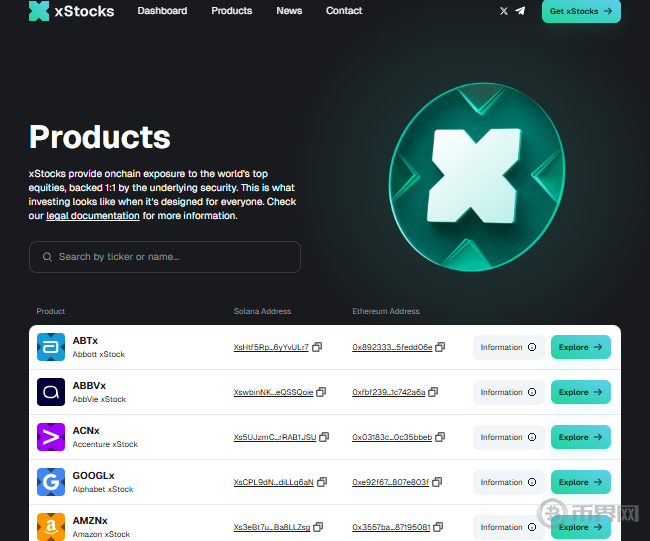Select the Contact menu item
Viewport: 650px width, 541px height.
pos(344,11)
